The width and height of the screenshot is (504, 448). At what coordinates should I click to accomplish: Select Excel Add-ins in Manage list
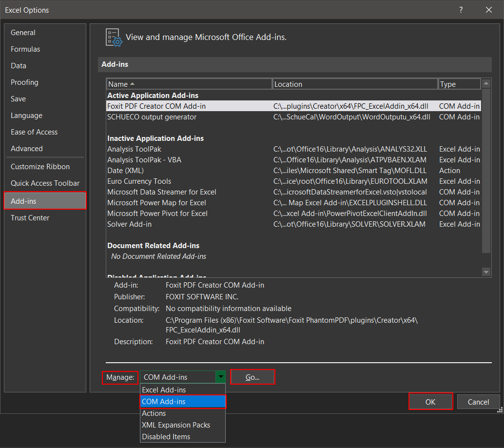coord(183,390)
